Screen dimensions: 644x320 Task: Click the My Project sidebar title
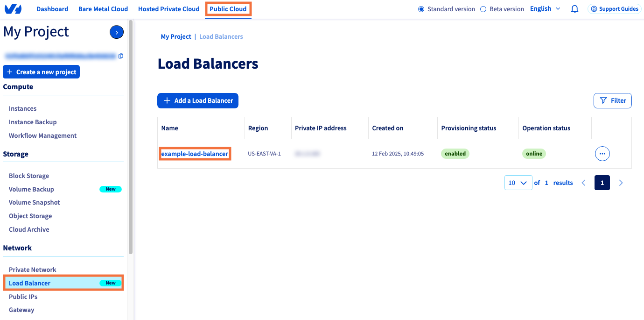[x=36, y=31]
